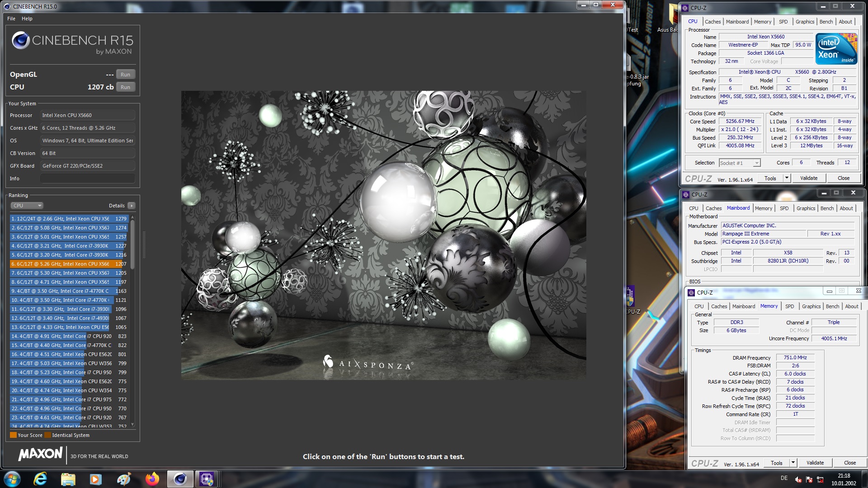Open Windows Explorer from the taskbar
The image size is (868, 488).
[x=68, y=479]
